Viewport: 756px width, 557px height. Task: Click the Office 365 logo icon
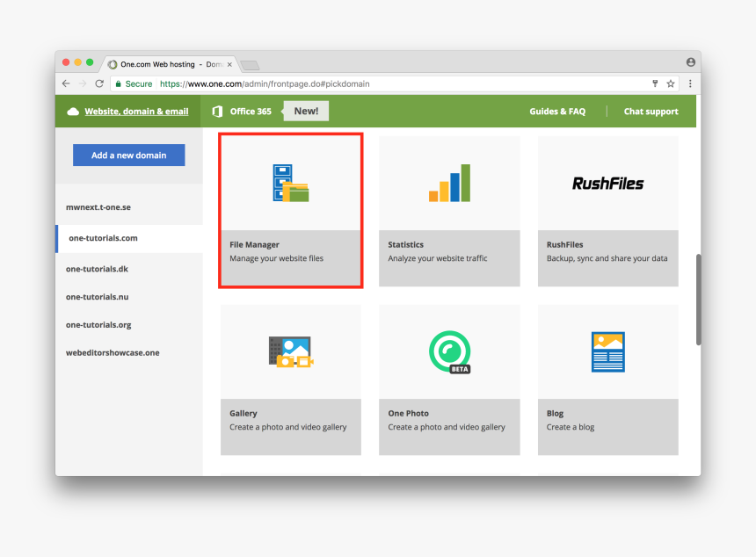217,112
